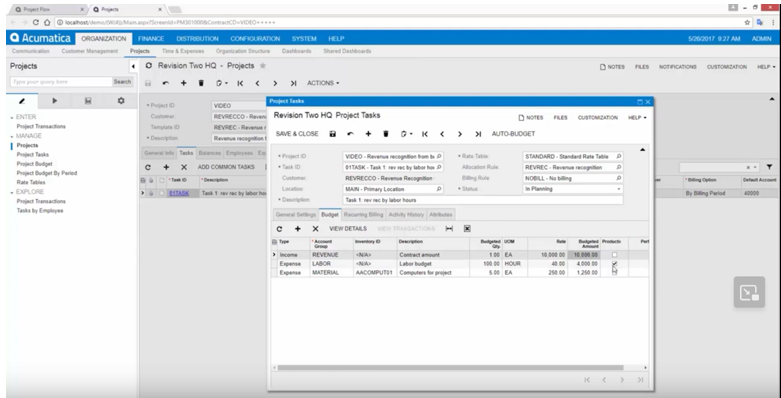781x398 pixels.
Task: Open lookup for Allocation Rule field
Action: pos(619,167)
